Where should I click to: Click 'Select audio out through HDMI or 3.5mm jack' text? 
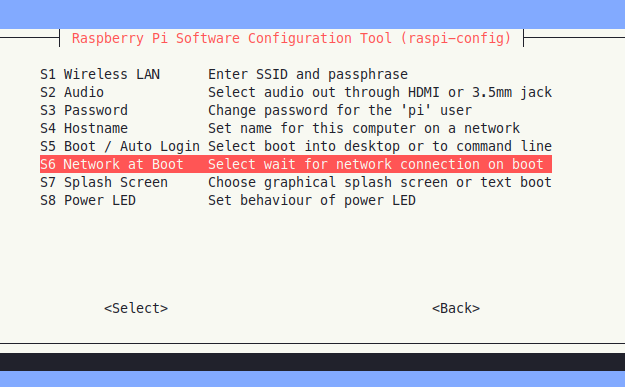tap(380, 92)
